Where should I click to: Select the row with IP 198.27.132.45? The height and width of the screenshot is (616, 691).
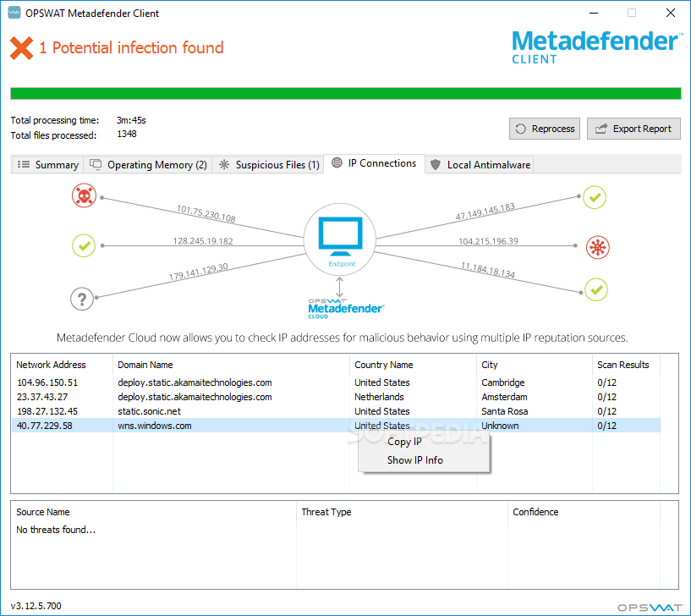coord(336,411)
